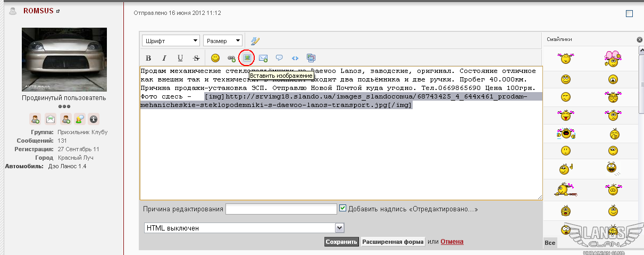The image size is (644, 255).
Task: Apply strikethrough formatting
Action: 196,58
